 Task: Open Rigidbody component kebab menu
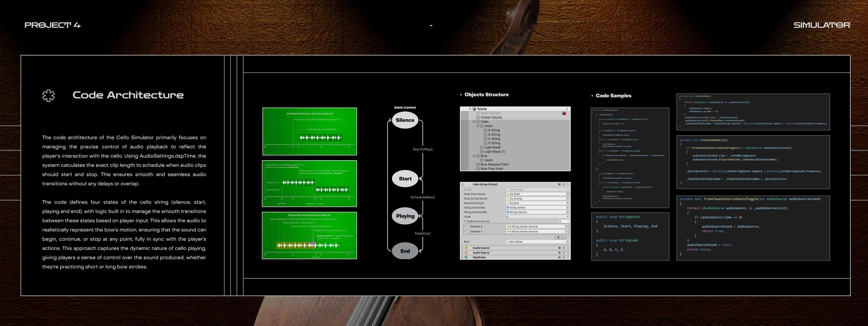click(x=568, y=257)
